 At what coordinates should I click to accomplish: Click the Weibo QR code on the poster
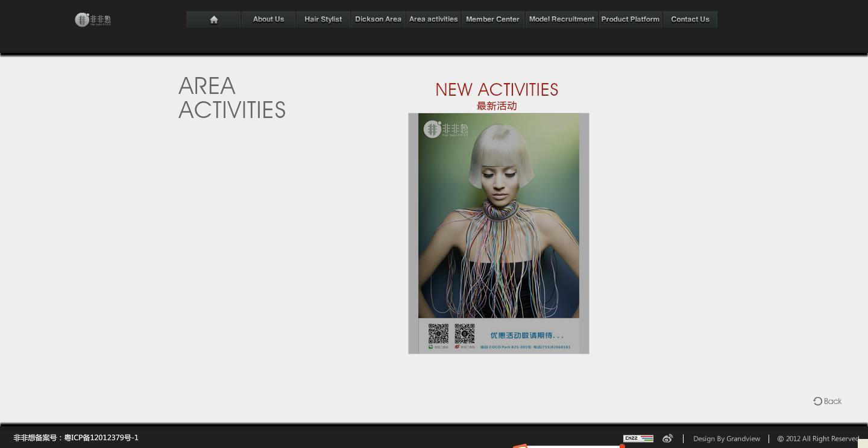click(x=464, y=334)
